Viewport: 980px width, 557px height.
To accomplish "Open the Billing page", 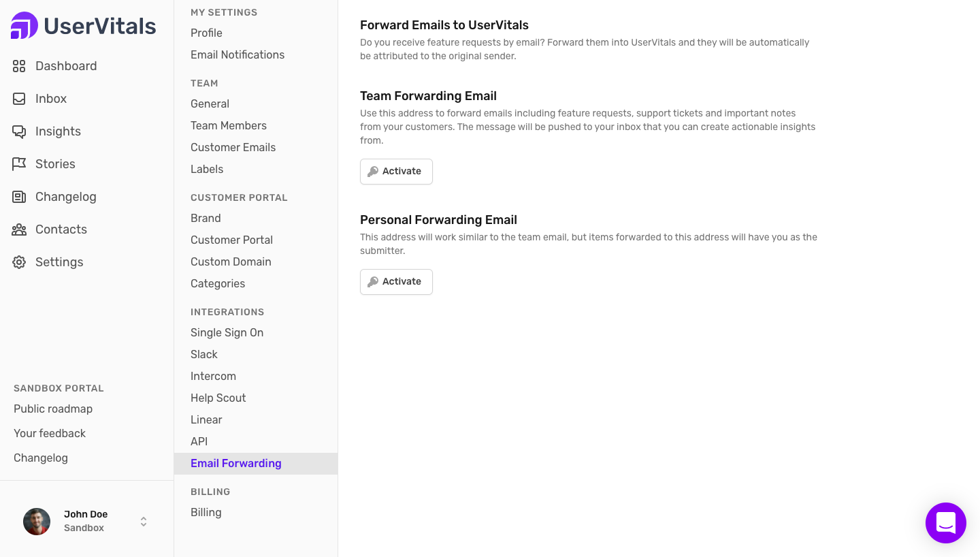I will click(x=206, y=512).
